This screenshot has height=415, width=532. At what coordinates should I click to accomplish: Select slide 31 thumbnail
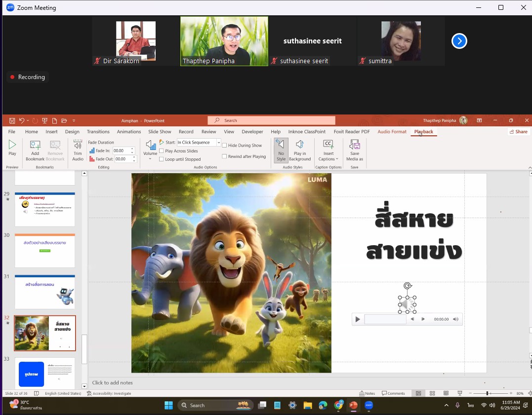click(45, 292)
